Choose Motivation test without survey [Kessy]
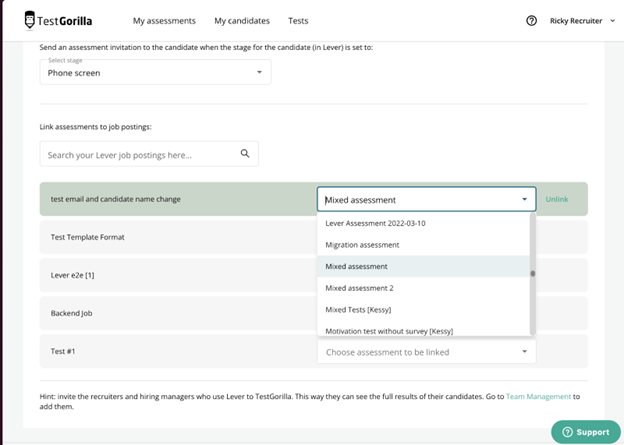624x445 pixels. pyautogui.click(x=423, y=330)
